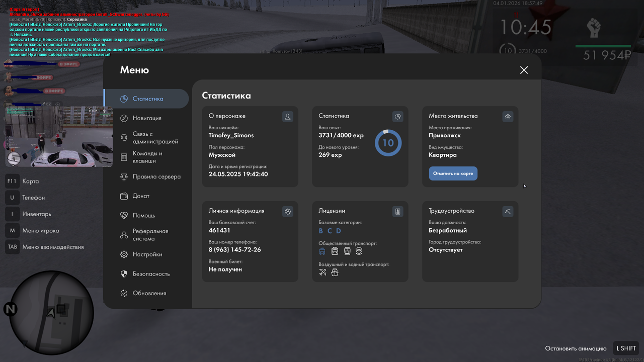
Task: Click the document icon in Лицензии card
Action: click(x=398, y=212)
